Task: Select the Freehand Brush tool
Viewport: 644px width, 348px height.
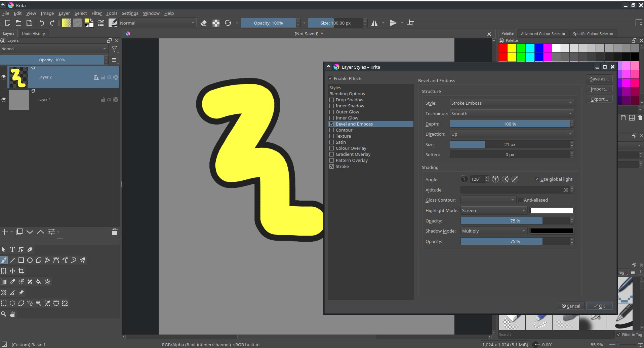Action: click(x=4, y=260)
